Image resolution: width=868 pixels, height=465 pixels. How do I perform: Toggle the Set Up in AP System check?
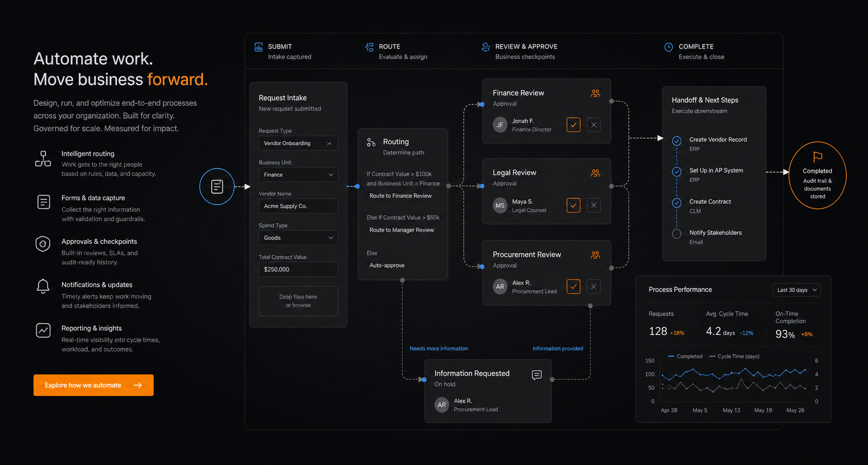coord(676,172)
